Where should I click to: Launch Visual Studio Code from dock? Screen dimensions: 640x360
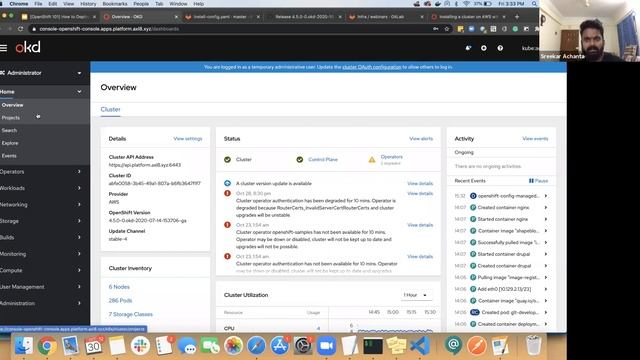(420, 346)
